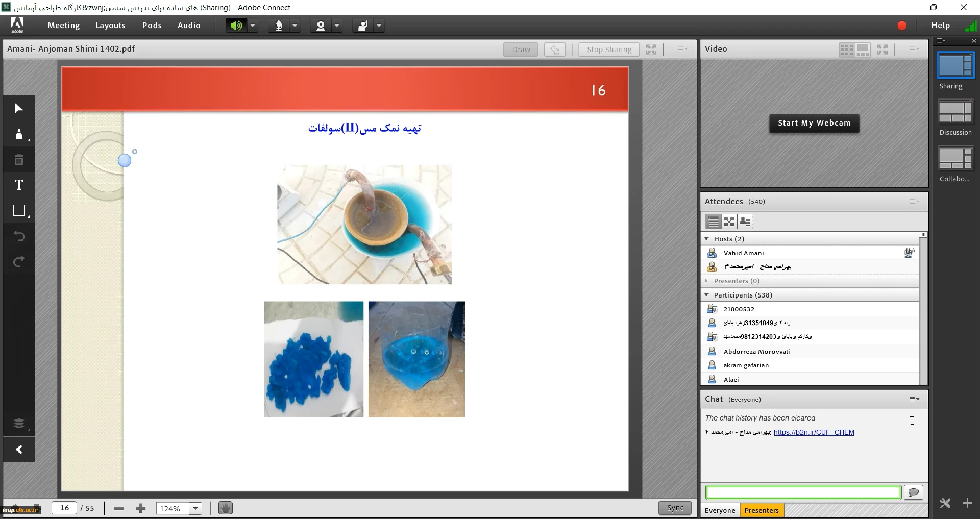Screen dimensions: 980x519
Task: Select the rectangle shape tool
Action: (19, 211)
